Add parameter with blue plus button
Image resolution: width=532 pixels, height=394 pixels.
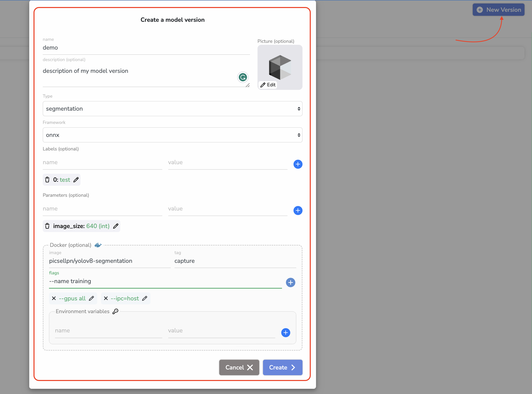tap(298, 211)
